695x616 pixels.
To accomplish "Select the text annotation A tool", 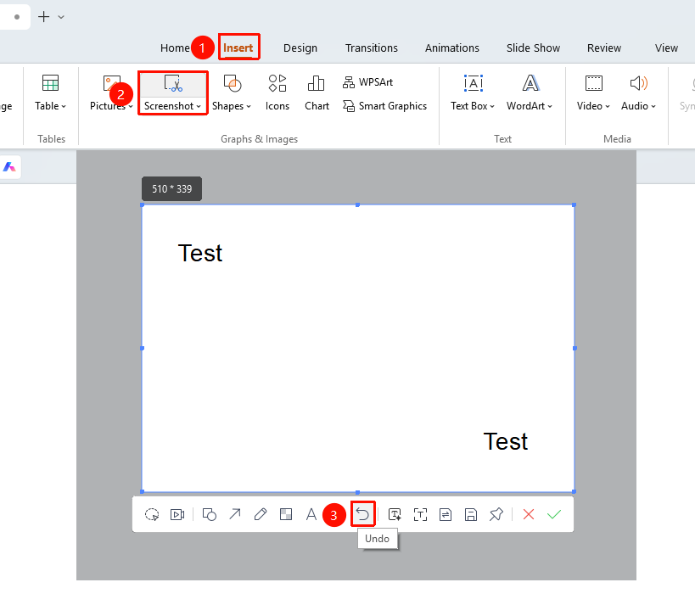I will [x=311, y=514].
